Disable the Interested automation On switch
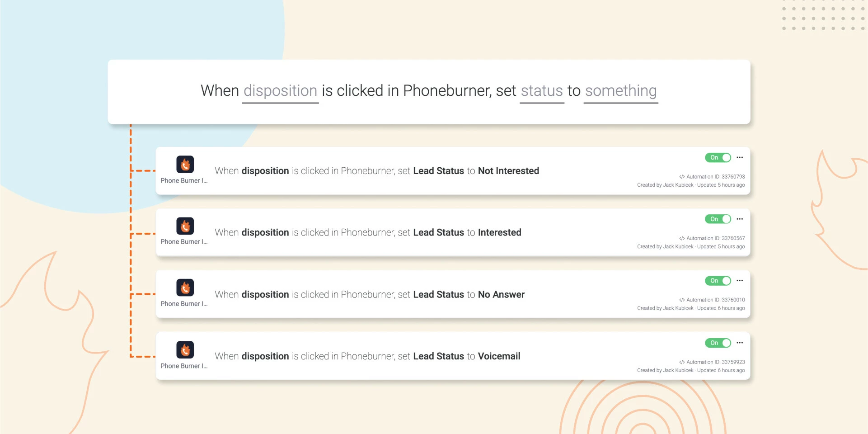Viewport: 868px width, 434px height. click(718, 219)
